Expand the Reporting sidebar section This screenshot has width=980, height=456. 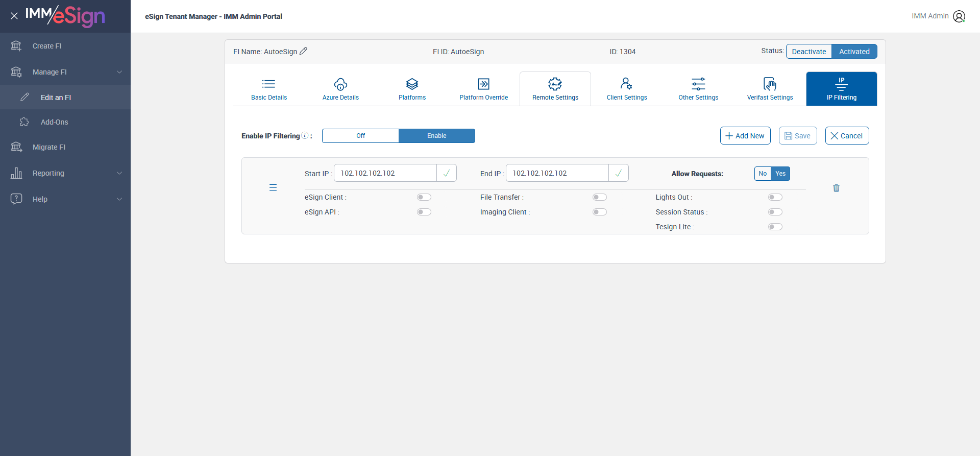point(65,173)
